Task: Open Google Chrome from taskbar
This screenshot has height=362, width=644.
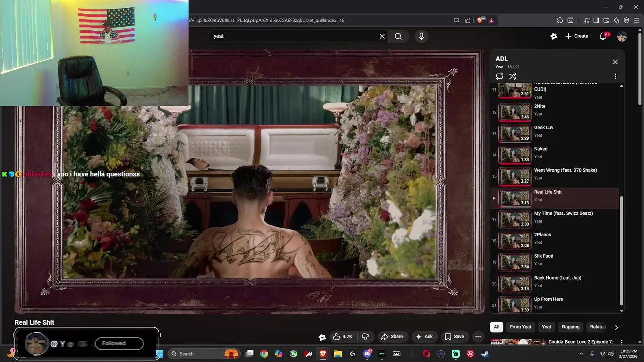Action: pos(264,354)
